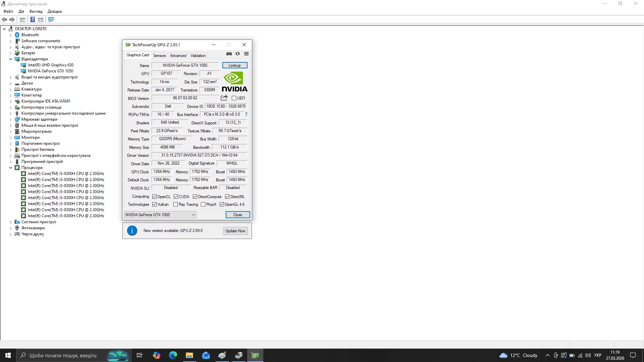The height and width of the screenshot is (362, 644).
Task: Click the BIOS share/export arrow icon
Action: [x=224, y=98]
